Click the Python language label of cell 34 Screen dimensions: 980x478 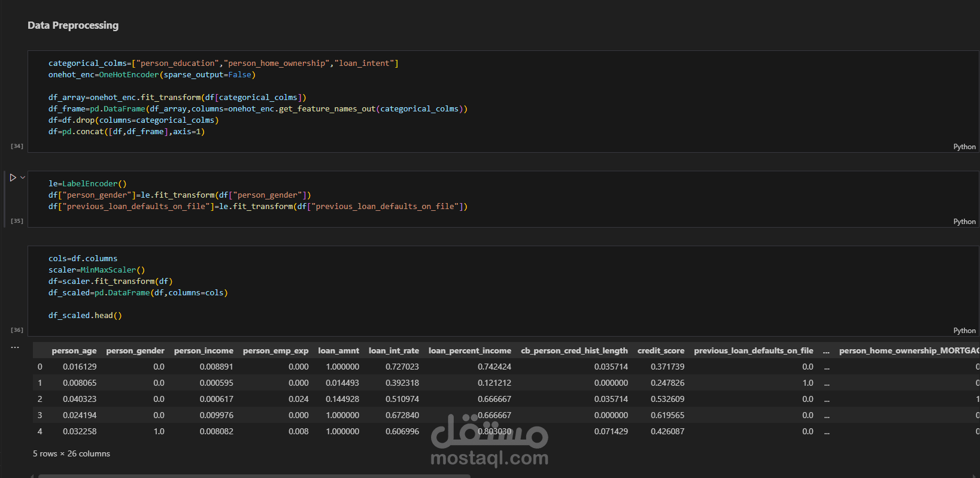click(x=964, y=147)
